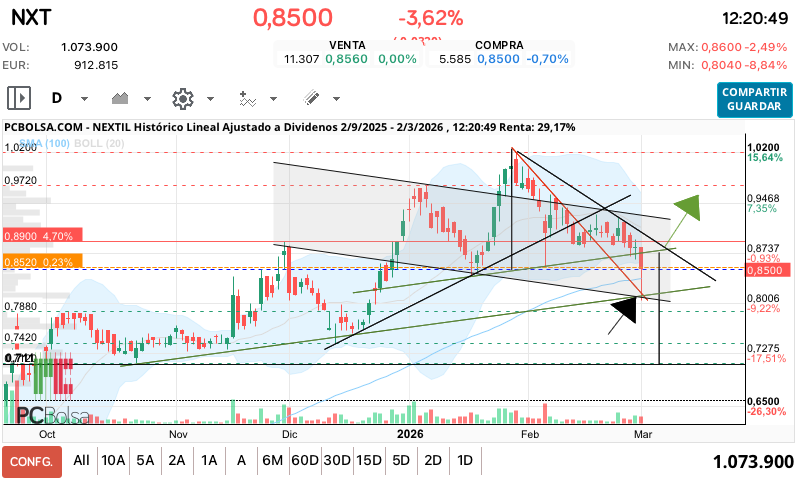Click the red 0,8500 current price tag
Image resolution: width=808 pixels, height=483 pixels.
click(x=768, y=270)
